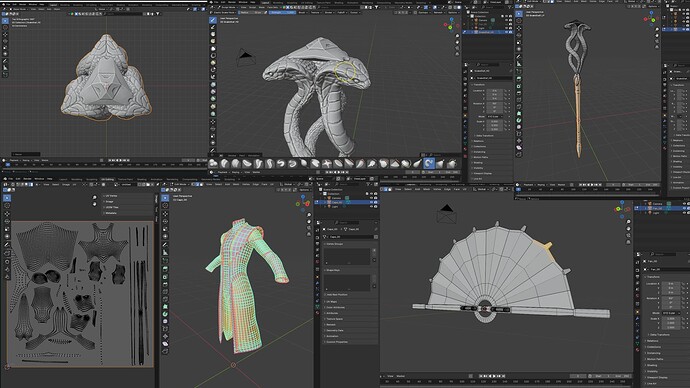Click the Play button in the fan timeline
The image size is (690, 388).
pyautogui.click(x=495, y=376)
